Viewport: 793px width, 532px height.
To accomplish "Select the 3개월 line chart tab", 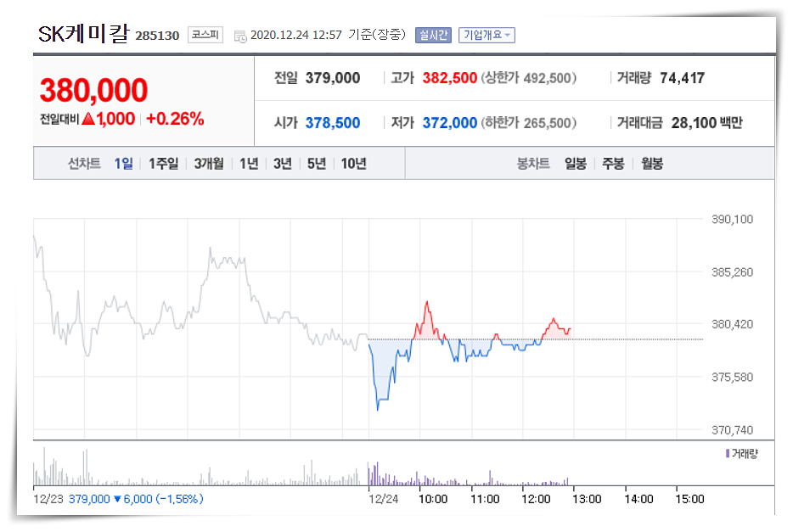I will pos(209,163).
